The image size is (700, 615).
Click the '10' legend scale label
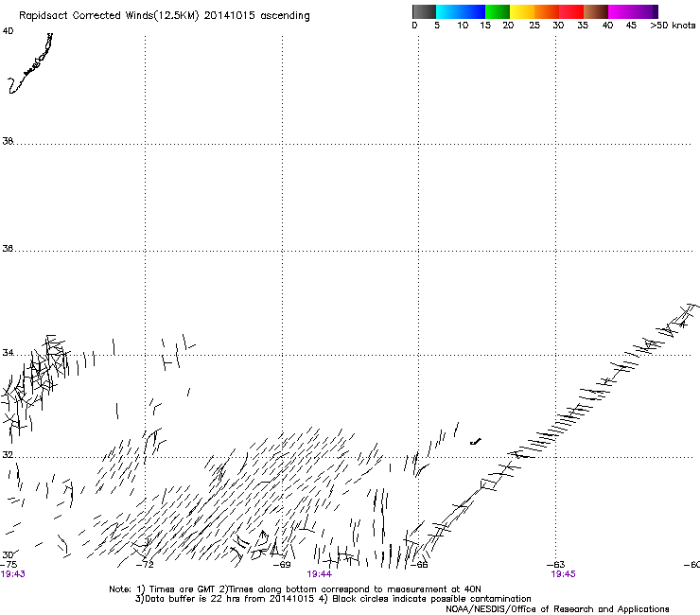point(463,26)
